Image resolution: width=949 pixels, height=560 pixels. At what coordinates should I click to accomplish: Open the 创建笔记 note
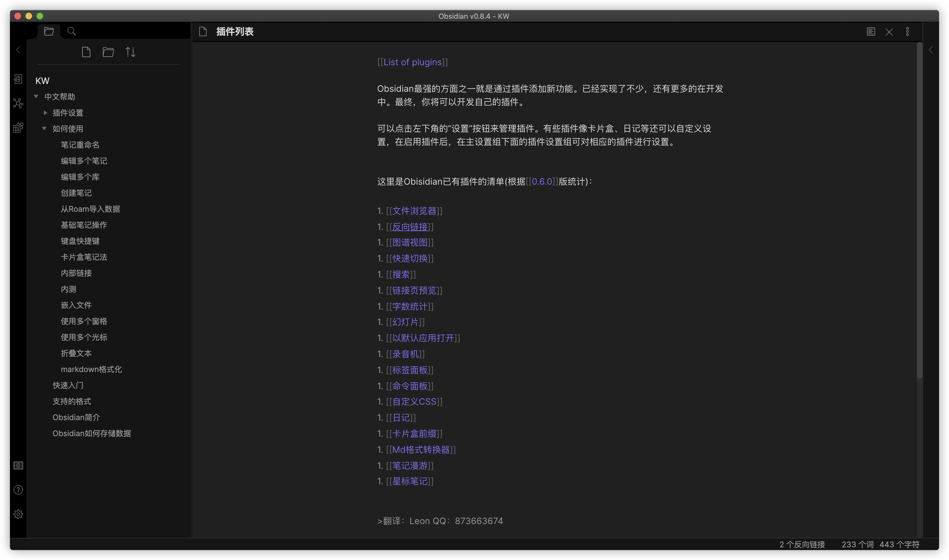pos(76,193)
